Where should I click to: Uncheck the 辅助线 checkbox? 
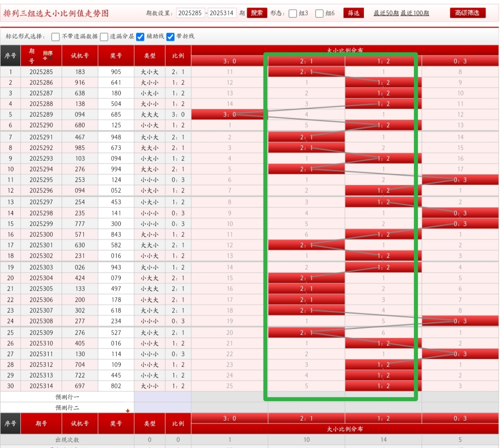[140, 37]
